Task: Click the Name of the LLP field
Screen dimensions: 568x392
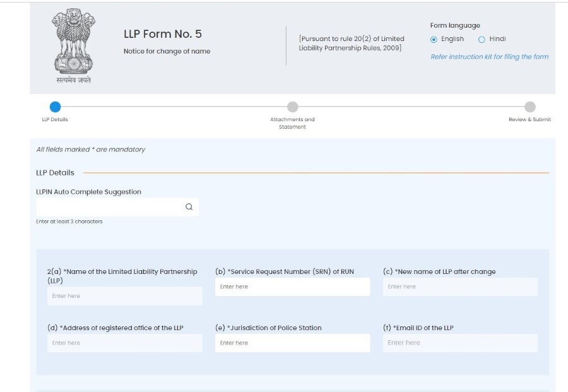Action: [124, 296]
